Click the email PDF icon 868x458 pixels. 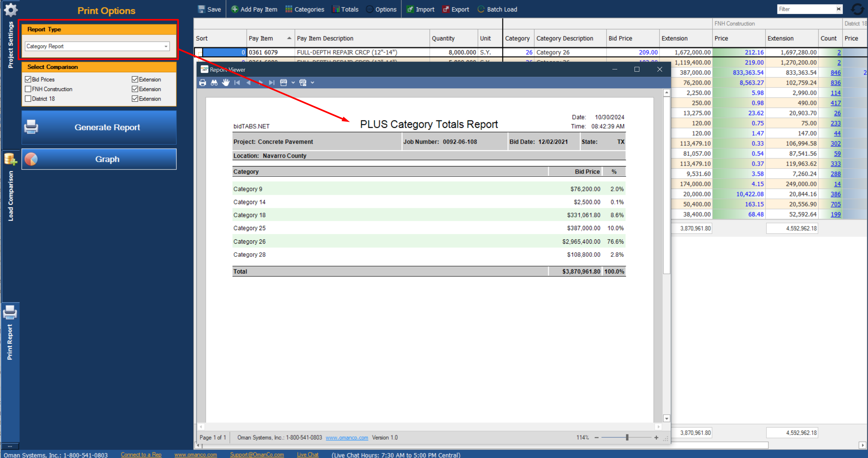pyautogui.click(x=302, y=83)
